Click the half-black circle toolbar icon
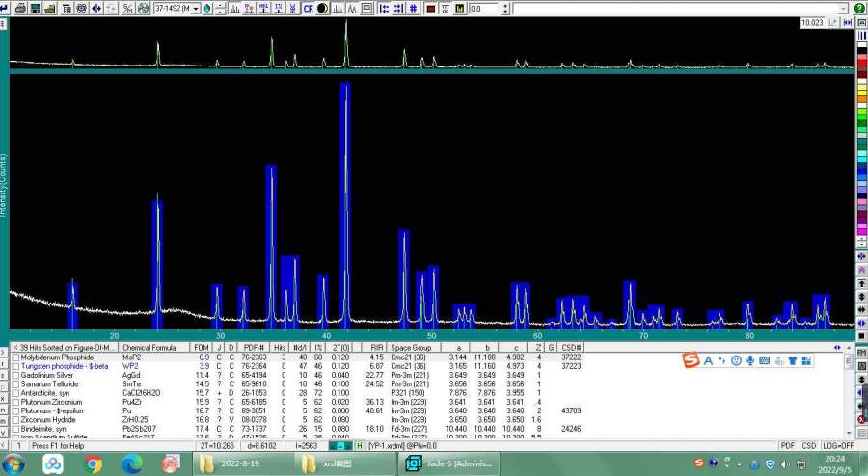 tap(322, 8)
